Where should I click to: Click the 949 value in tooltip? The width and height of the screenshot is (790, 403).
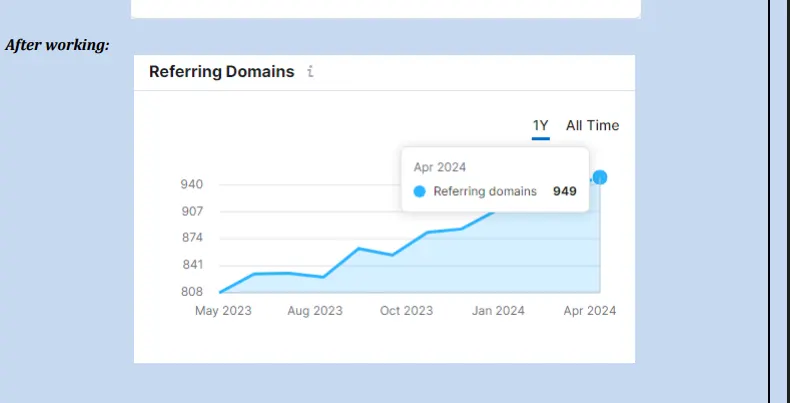coord(565,191)
